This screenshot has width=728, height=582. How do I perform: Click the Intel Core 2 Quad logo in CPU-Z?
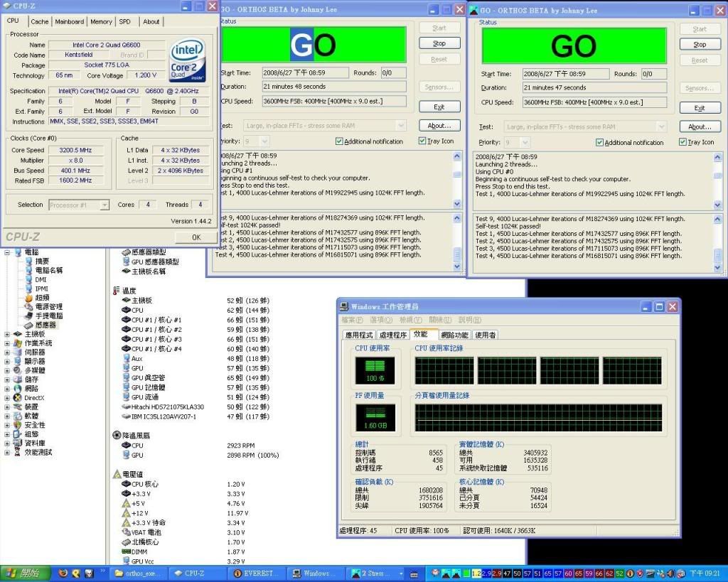(188, 58)
